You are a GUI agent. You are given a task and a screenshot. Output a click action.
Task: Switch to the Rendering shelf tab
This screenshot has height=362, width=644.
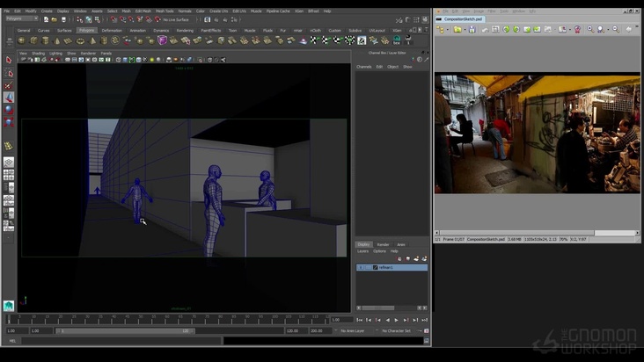[x=185, y=30]
